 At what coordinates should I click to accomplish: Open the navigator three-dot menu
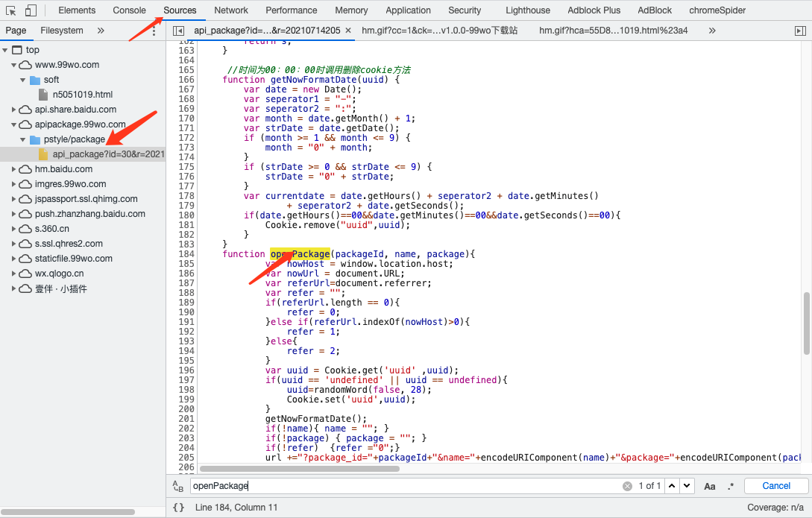click(x=154, y=31)
